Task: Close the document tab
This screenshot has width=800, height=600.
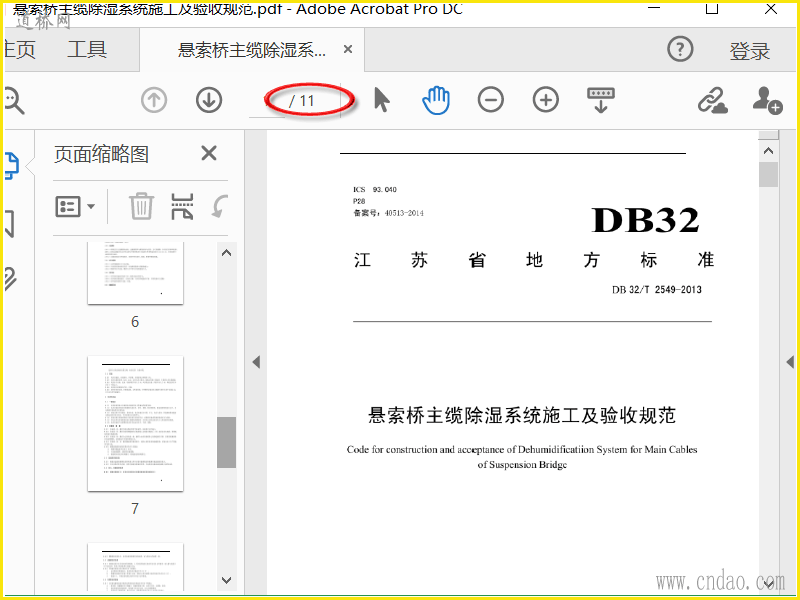Action: point(348,49)
